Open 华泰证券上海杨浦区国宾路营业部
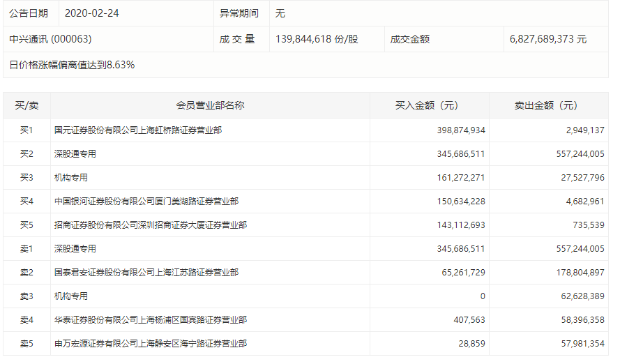The width and height of the screenshot is (620, 364). [x=151, y=320]
